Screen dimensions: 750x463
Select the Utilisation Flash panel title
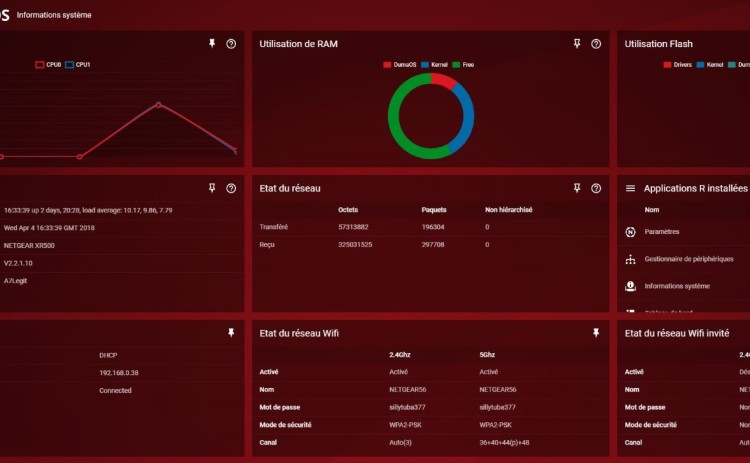658,44
